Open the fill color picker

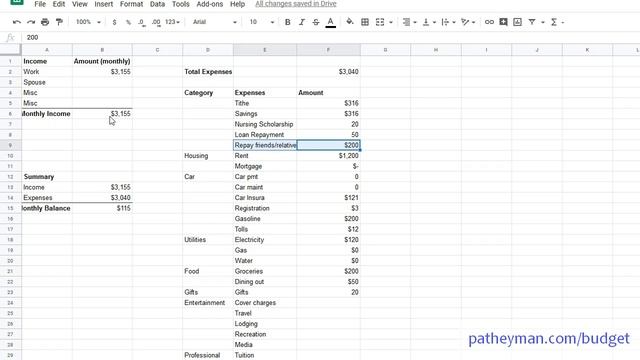[350, 22]
